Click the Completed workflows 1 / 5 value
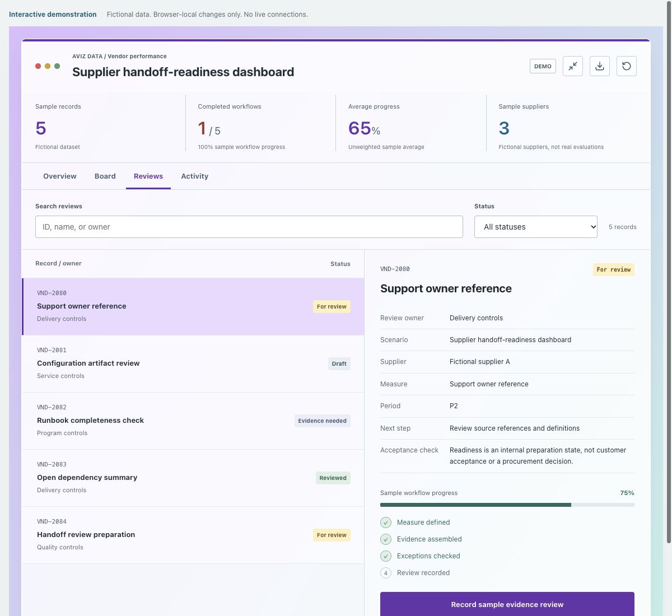The image size is (672, 616). click(x=209, y=129)
